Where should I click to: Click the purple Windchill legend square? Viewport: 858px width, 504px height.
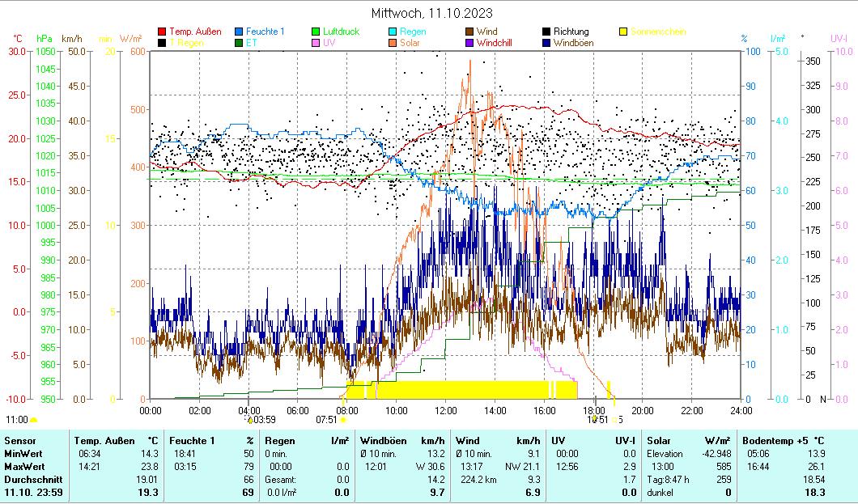[469, 42]
